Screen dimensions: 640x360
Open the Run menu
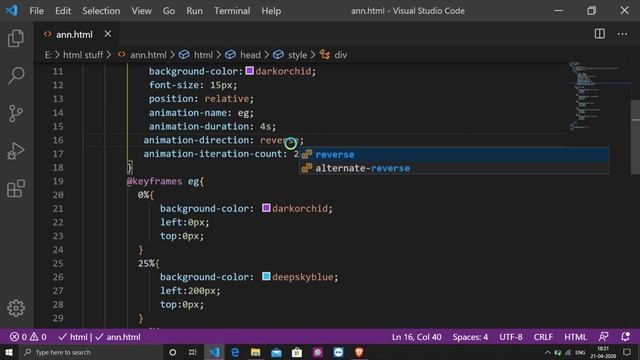pyautogui.click(x=194, y=11)
